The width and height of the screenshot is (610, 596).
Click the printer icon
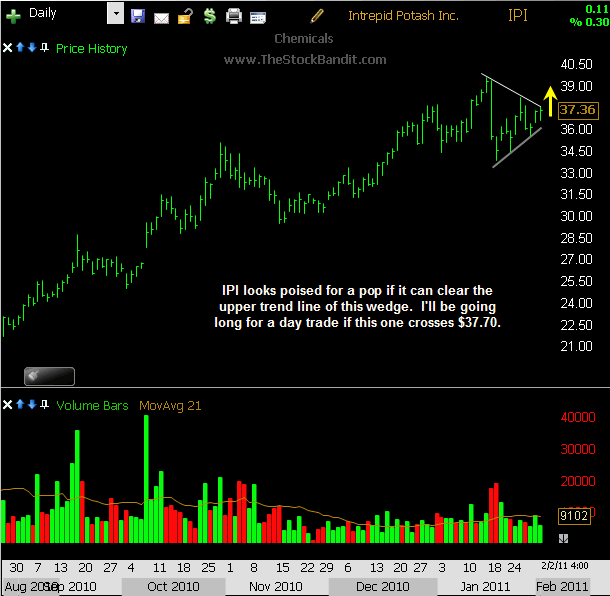pyautogui.click(x=233, y=16)
